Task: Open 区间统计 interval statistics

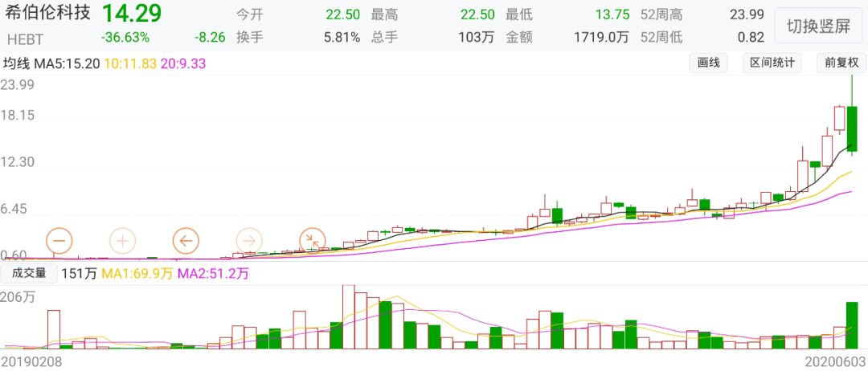Action: (772, 63)
